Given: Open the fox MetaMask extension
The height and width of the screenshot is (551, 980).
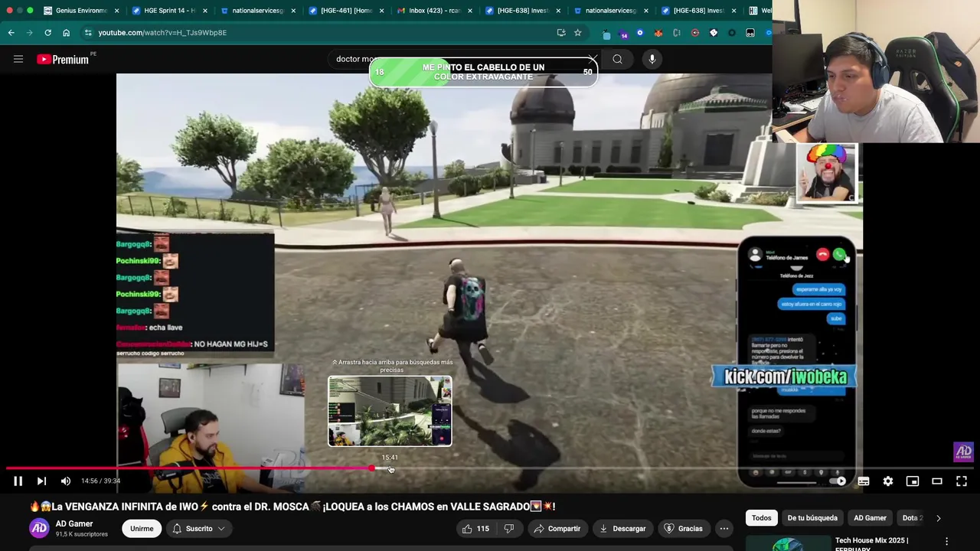Looking at the screenshot, I should 658,33.
